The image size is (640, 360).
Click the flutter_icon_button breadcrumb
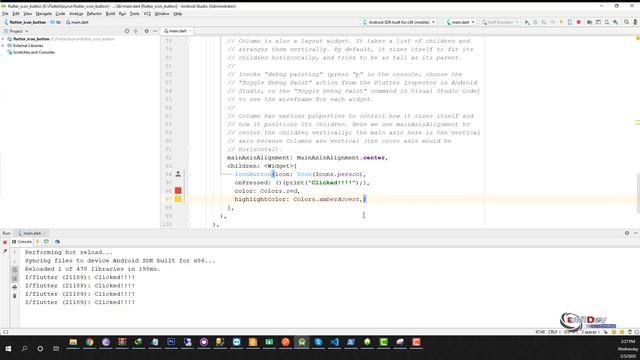24,22
